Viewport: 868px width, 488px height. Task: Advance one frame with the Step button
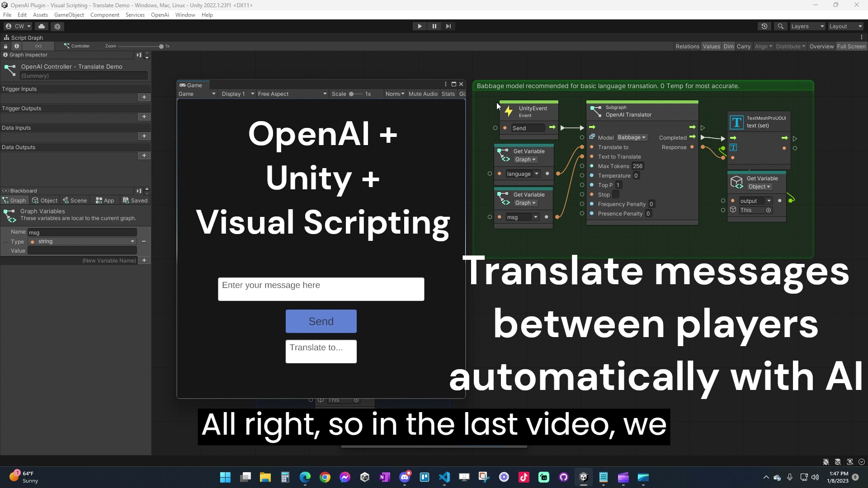pos(448,26)
